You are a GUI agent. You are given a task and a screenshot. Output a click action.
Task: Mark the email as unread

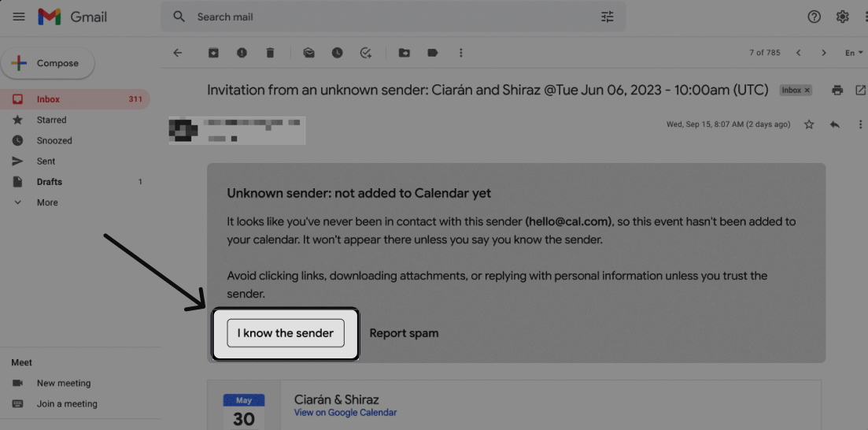(x=309, y=53)
